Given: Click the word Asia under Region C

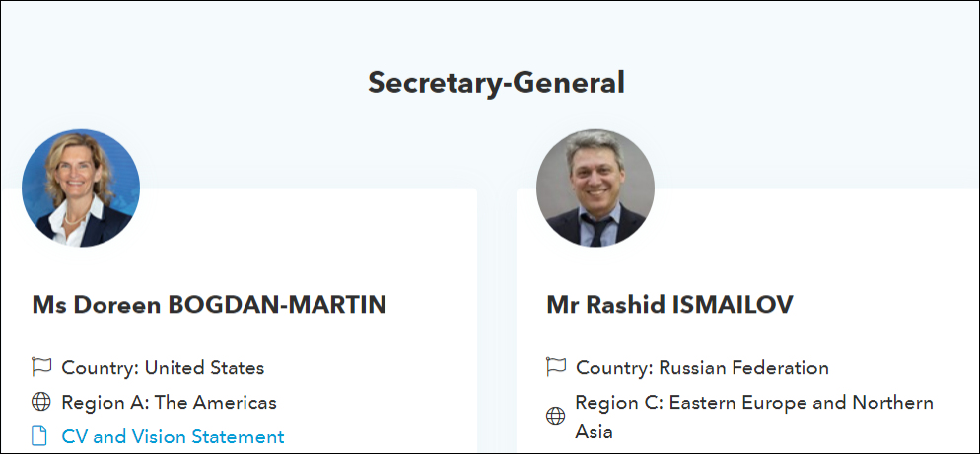Looking at the screenshot, I should coord(594,431).
